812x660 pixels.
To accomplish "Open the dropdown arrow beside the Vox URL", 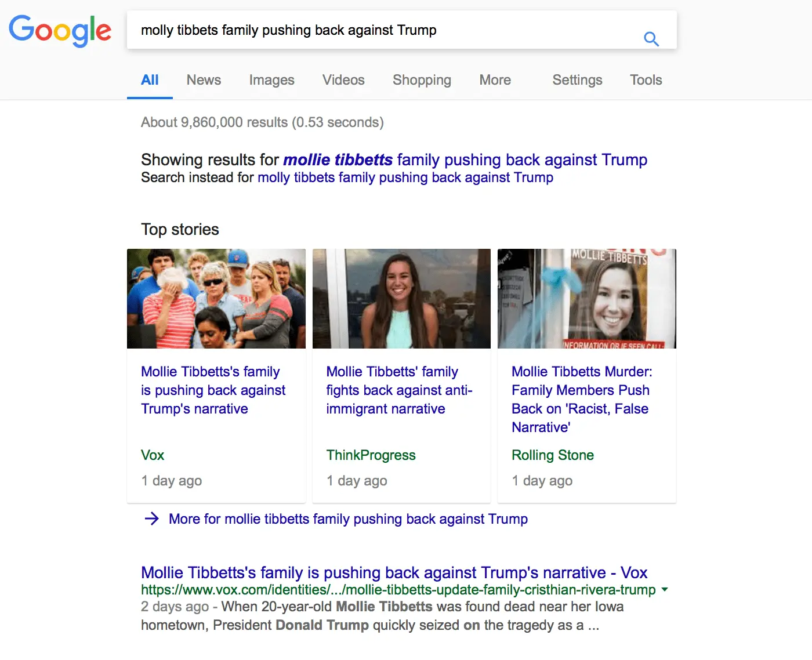I will coord(665,590).
